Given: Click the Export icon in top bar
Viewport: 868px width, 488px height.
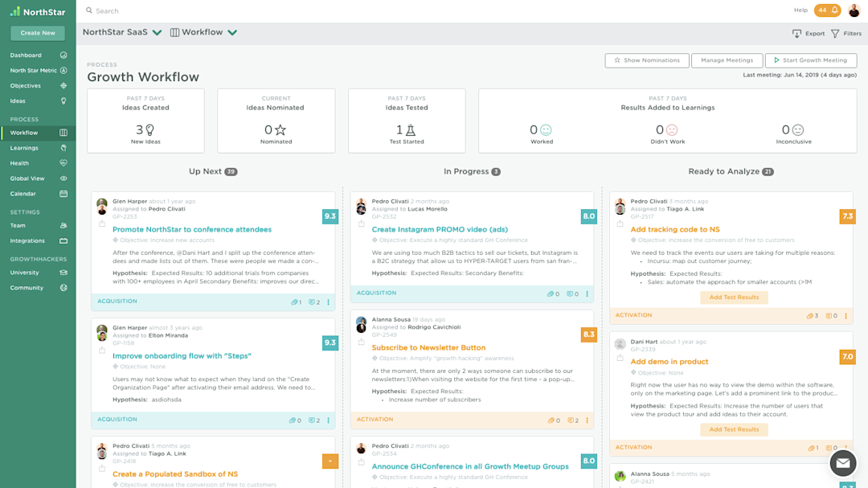Looking at the screenshot, I should (x=796, y=33).
